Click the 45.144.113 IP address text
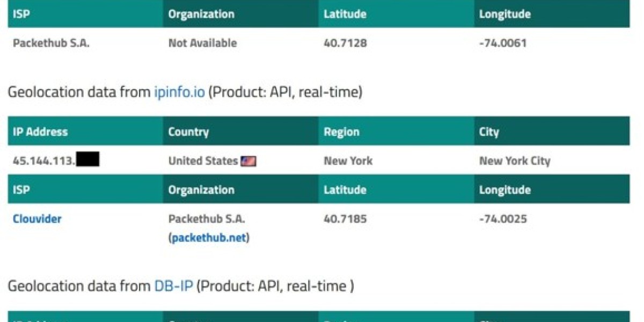 click(43, 161)
